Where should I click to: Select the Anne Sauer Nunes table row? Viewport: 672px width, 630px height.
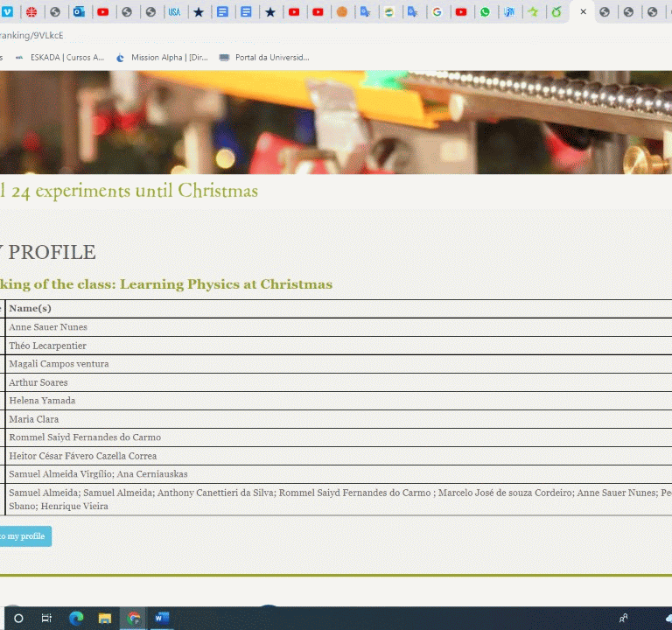pos(48,327)
